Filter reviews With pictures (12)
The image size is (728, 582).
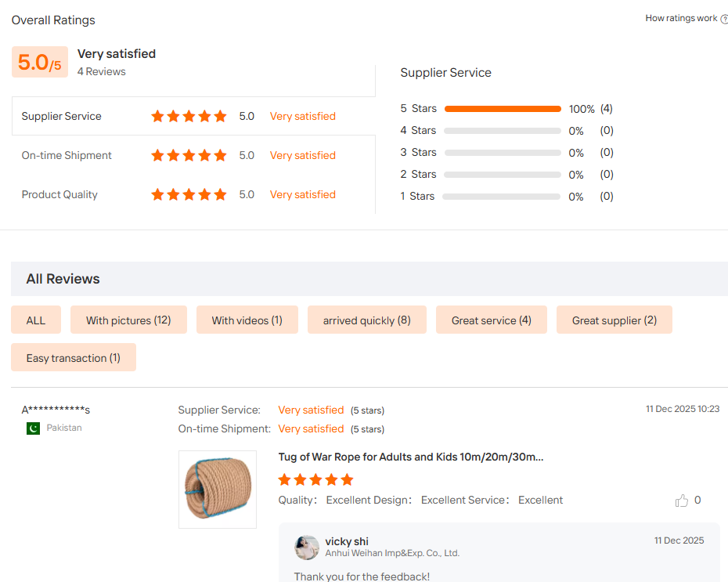click(x=128, y=320)
